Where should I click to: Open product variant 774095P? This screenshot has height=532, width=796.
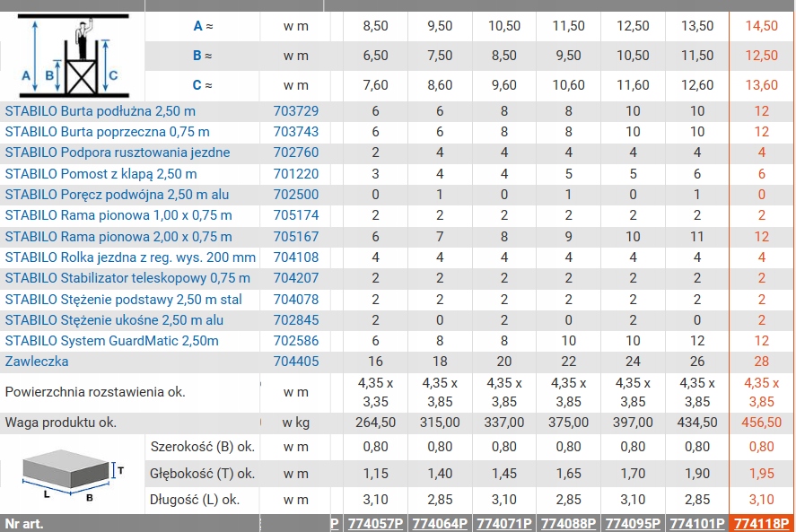[x=633, y=524]
